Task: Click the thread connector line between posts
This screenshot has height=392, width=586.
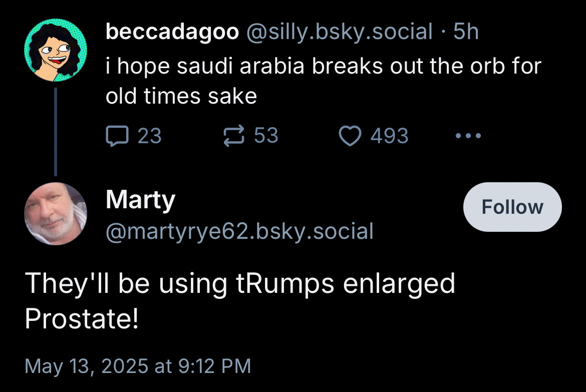Action: [x=56, y=132]
